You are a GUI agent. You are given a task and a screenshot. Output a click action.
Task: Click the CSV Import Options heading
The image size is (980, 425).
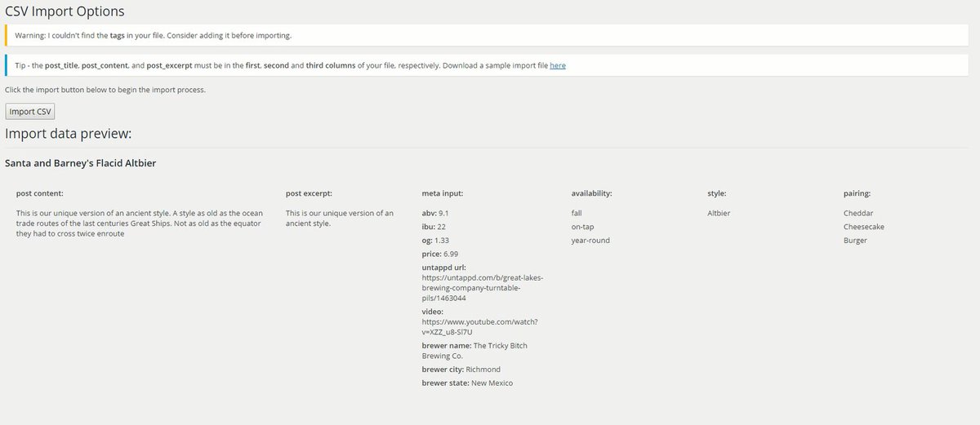(x=65, y=11)
